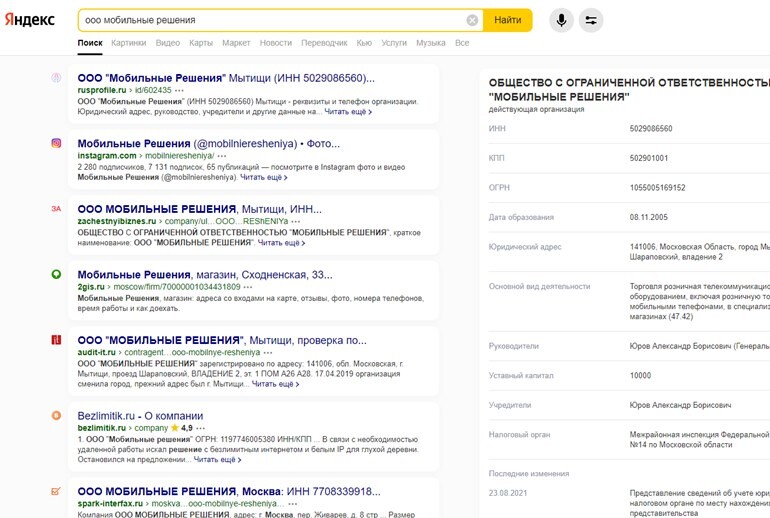Clear the search query with the X icon

coord(472,20)
